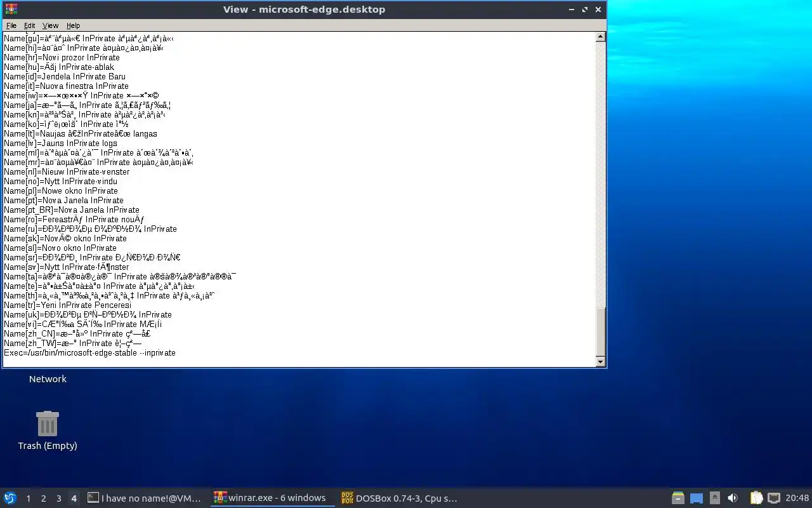Click the 'Name[no]=Nytt InPrivate-vindu' line
812x508 pixels.
[x=60, y=182]
